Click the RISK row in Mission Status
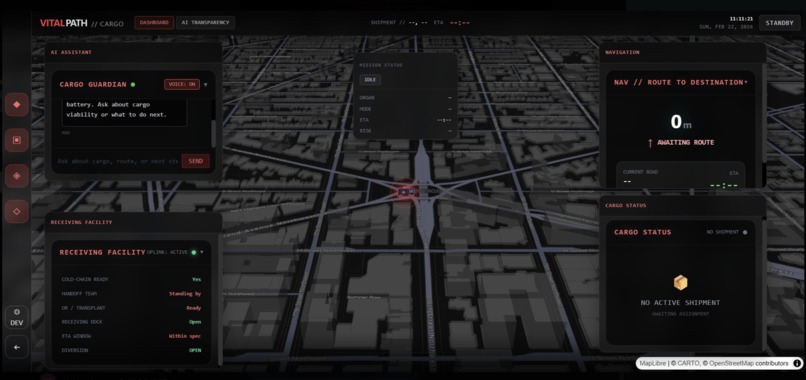The image size is (806, 380). [x=406, y=131]
